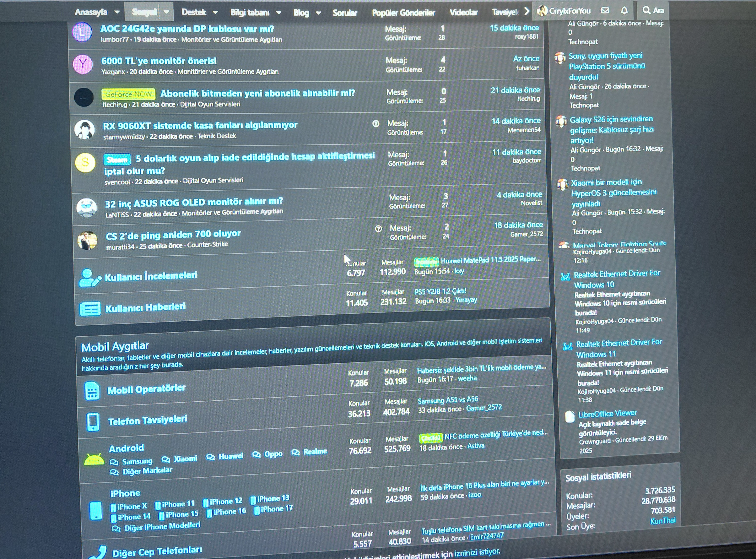Click starmywmidzy's avatar picture
The height and width of the screenshot is (559, 756).
point(84,129)
